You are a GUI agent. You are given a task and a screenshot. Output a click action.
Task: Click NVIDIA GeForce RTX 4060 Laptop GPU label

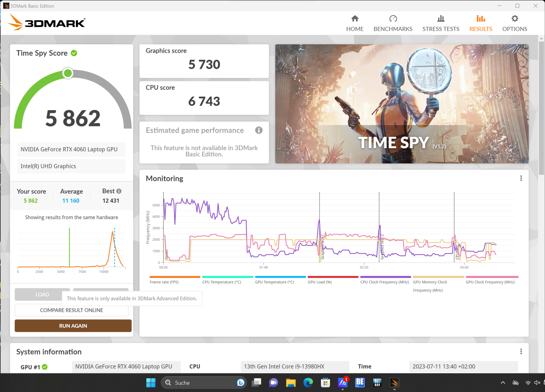[x=71, y=149]
